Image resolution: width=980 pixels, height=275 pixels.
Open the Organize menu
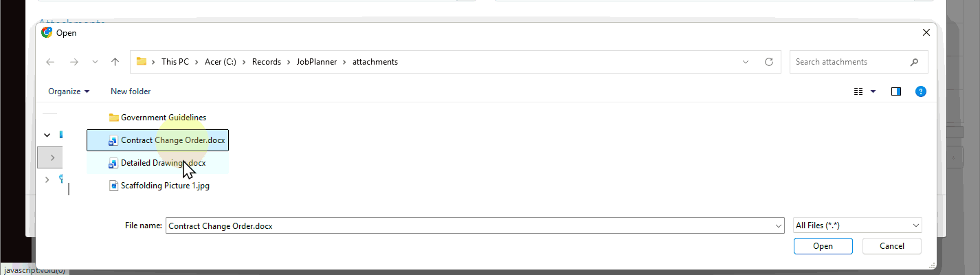(69, 91)
